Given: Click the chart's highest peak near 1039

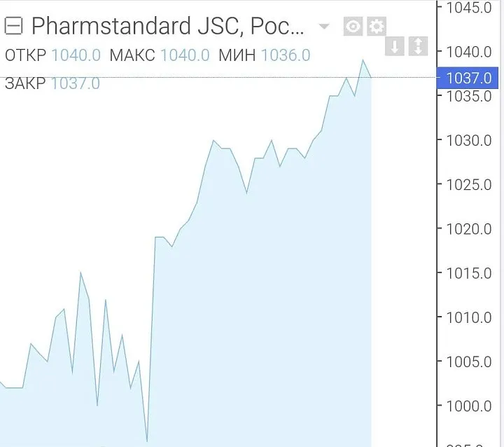Looking at the screenshot, I should click(363, 60).
